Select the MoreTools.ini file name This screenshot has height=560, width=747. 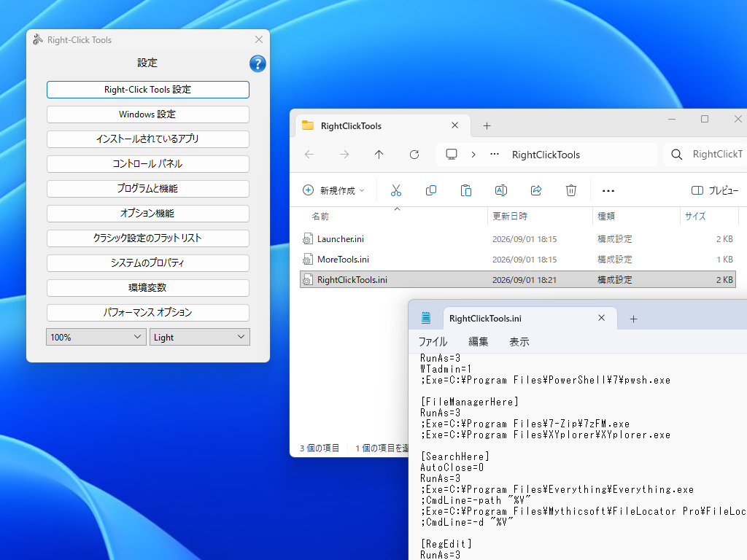coord(343,260)
